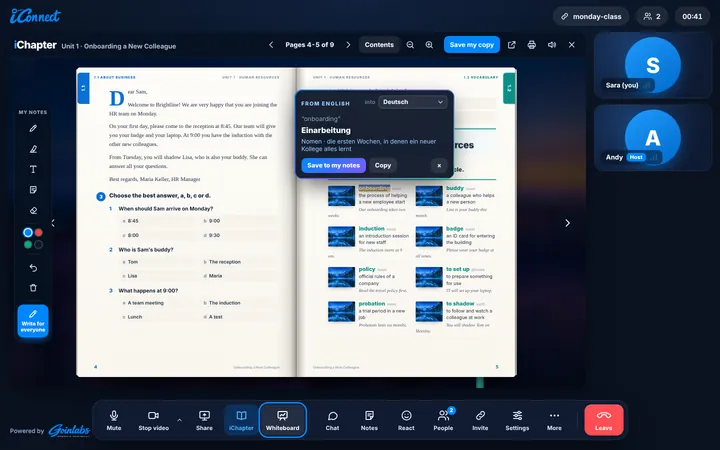Viewport: 720px width, 450px height.
Task: Select answer a A team meeting
Action: (x=158, y=303)
